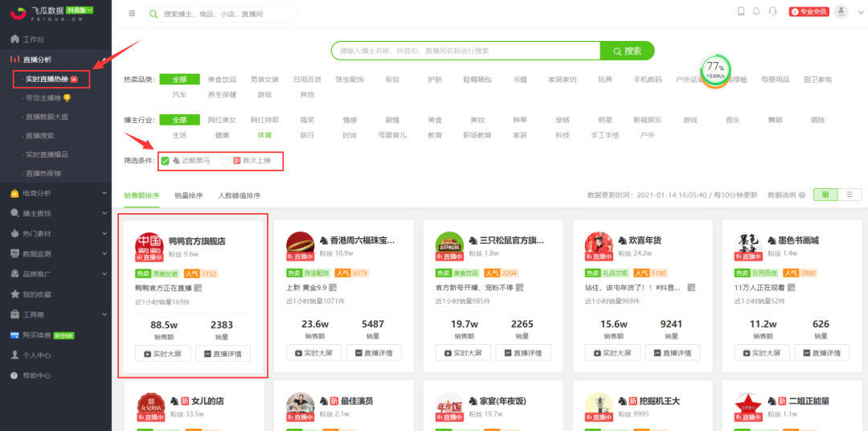Click the 购买续费 card icon
The height and width of the screenshot is (431, 868).
[x=15, y=335]
